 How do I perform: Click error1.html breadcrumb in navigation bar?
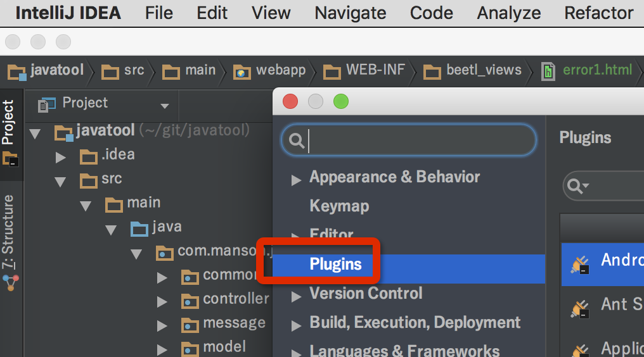coord(597,70)
